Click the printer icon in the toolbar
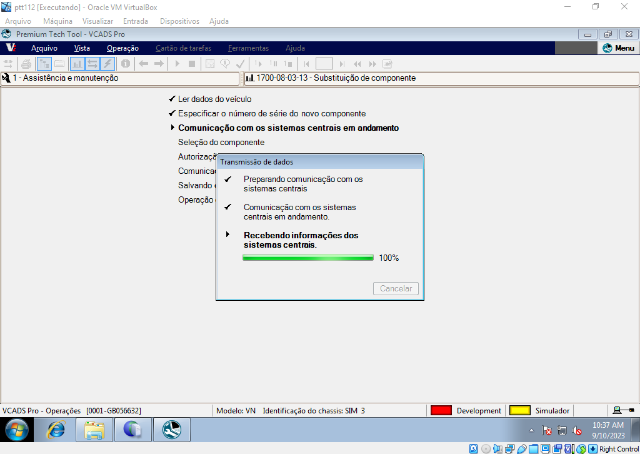Viewport: 640px width, 454px height. 26,64
